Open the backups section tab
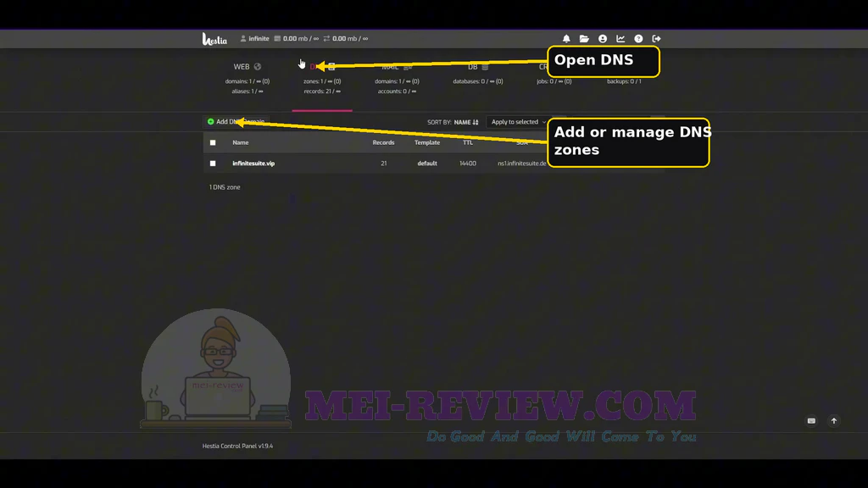 click(624, 80)
